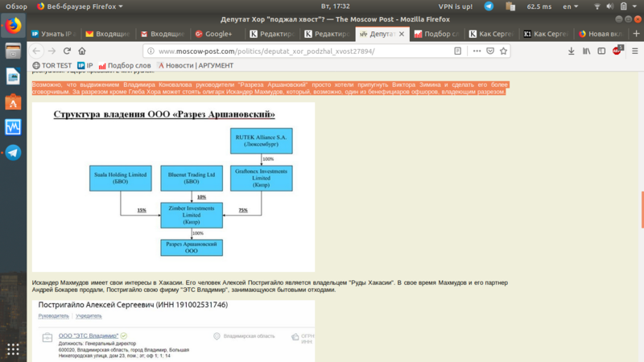Open System Monitor from the dock

13,127
